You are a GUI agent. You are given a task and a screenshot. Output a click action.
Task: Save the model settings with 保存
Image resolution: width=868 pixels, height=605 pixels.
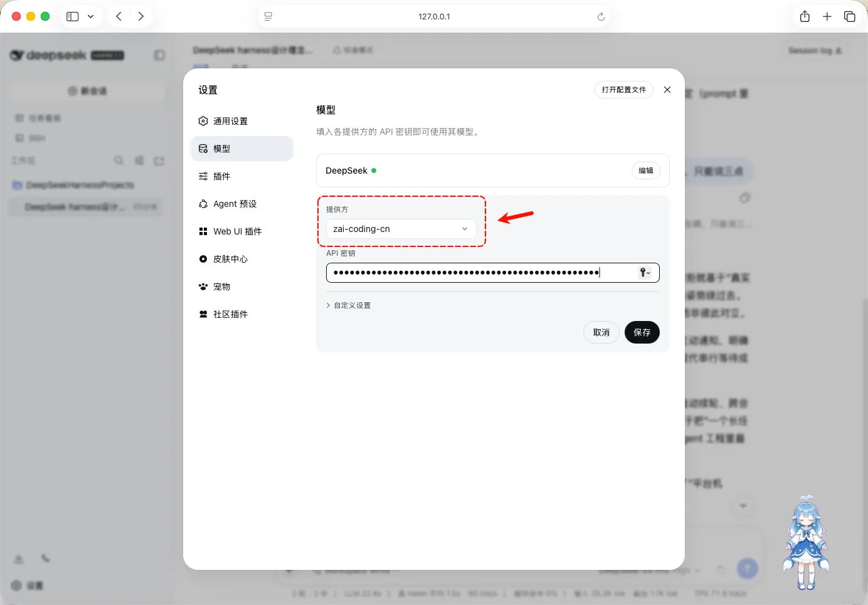point(642,332)
